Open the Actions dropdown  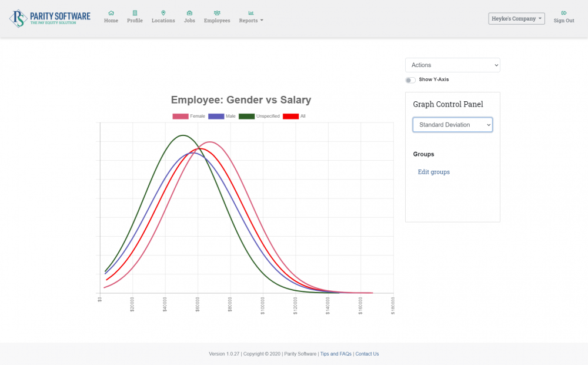(452, 65)
